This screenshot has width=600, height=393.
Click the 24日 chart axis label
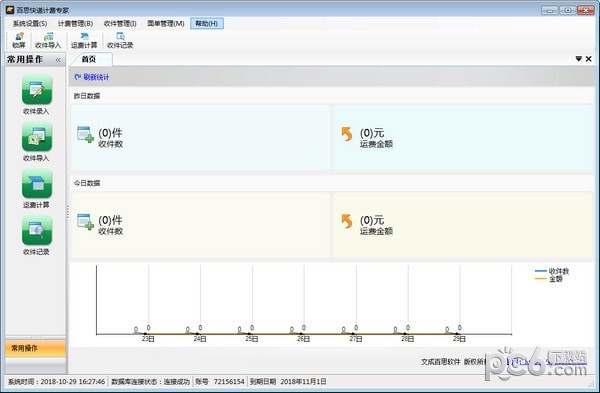click(x=200, y=339)
